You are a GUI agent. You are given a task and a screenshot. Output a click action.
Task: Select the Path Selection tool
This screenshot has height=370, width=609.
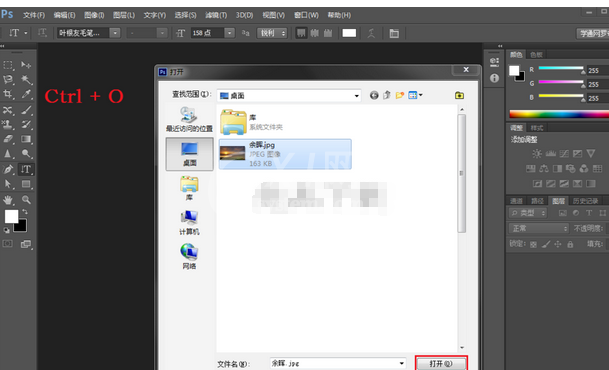point(8,184)
